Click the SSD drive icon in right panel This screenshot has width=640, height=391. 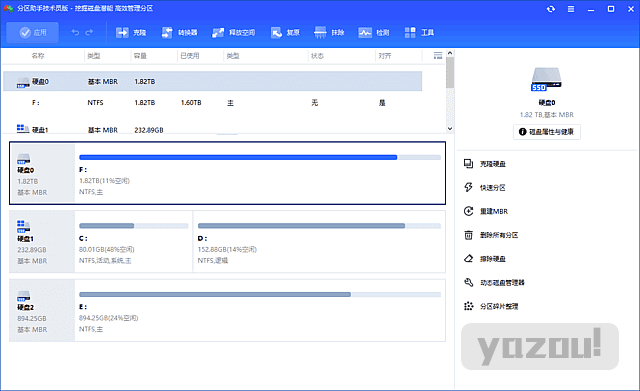coord(546,79)
